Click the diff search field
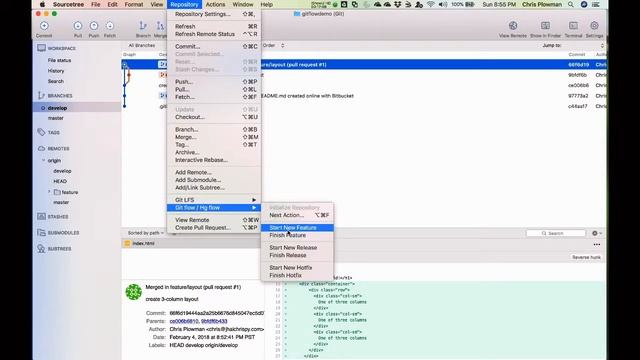Image resolution: width=640 pixels, height=360 pixels. point(556,233)
